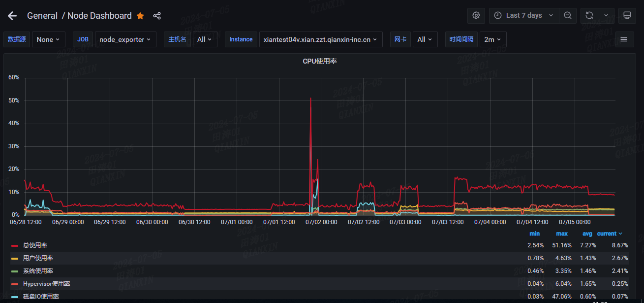Click the 51.16% max value
Viewport: 644px width, 303px height.
click(x=562, y=245)
